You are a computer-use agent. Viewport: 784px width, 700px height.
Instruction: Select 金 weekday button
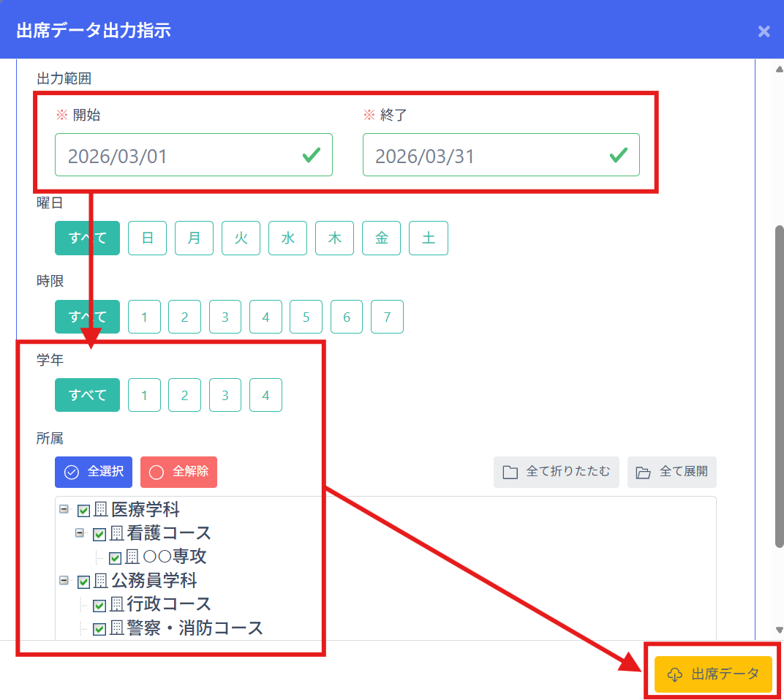coord(381,238)
